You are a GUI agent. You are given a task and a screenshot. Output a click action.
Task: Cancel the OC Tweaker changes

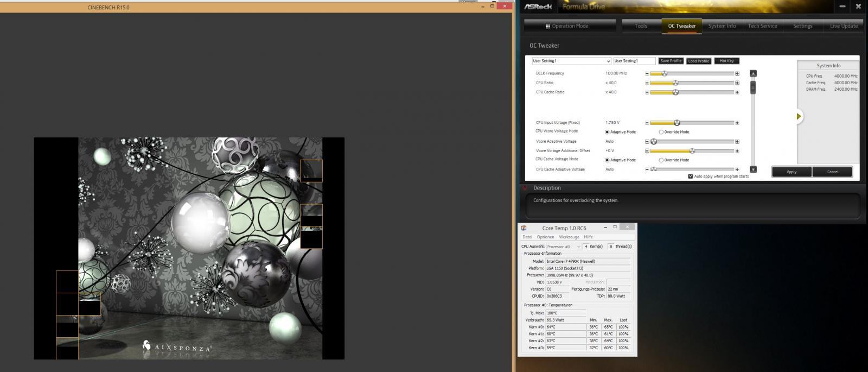coord(832,172)
